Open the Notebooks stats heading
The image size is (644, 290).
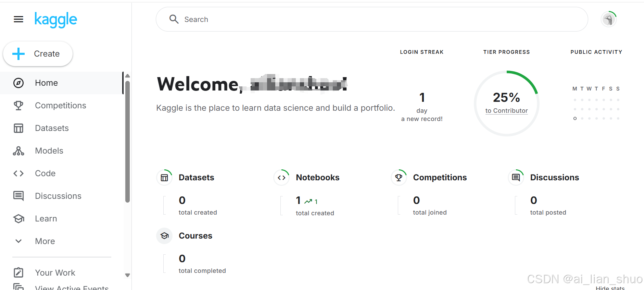pos(318,178)
